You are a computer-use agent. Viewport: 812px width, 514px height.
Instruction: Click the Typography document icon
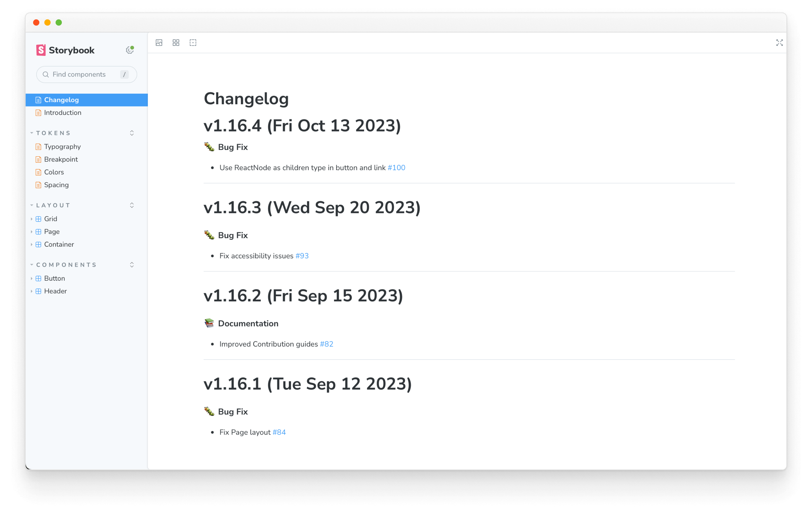[38, 147]
